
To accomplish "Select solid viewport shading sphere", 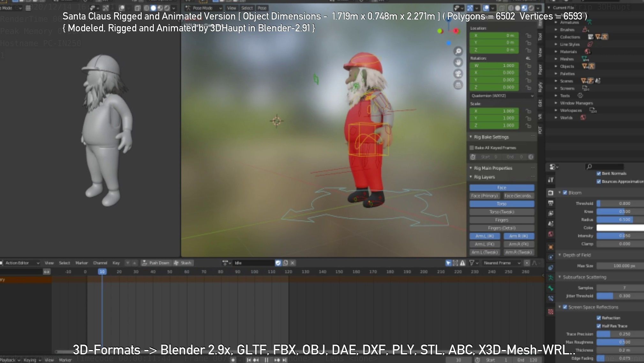I will [x=517, y=8].
